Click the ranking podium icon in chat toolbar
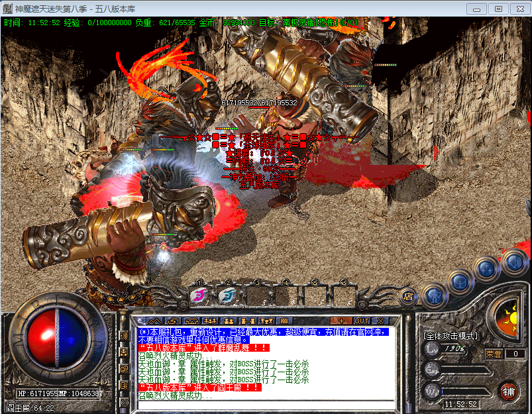The width and height of the screenshot is (532, 414). (266, 321)
